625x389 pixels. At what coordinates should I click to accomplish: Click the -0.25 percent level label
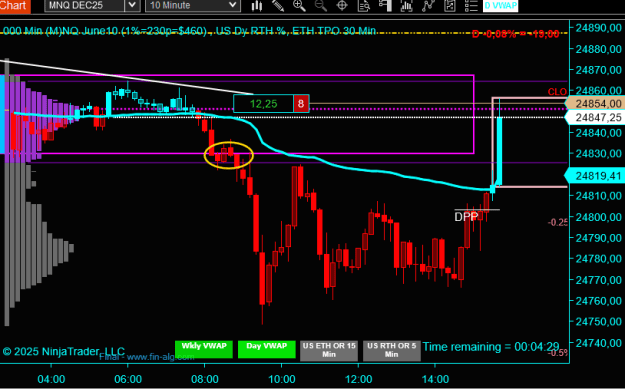pyautogui.click(x=558, y=222)
